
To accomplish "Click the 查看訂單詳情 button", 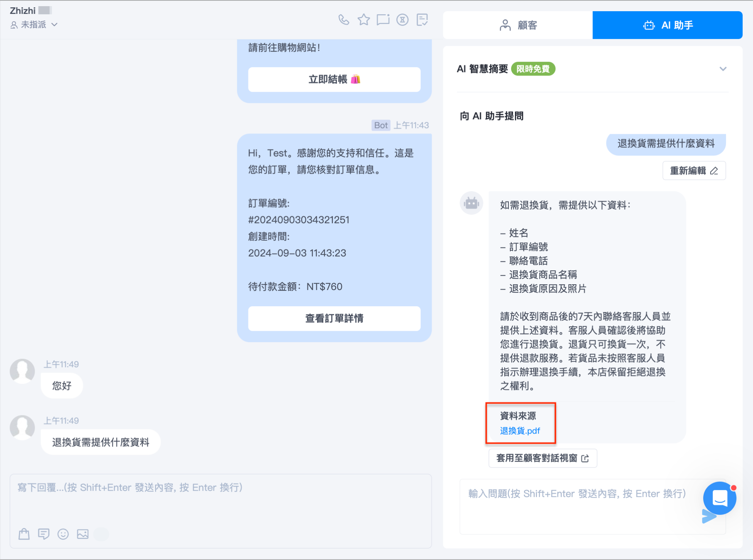I will 334,319.
